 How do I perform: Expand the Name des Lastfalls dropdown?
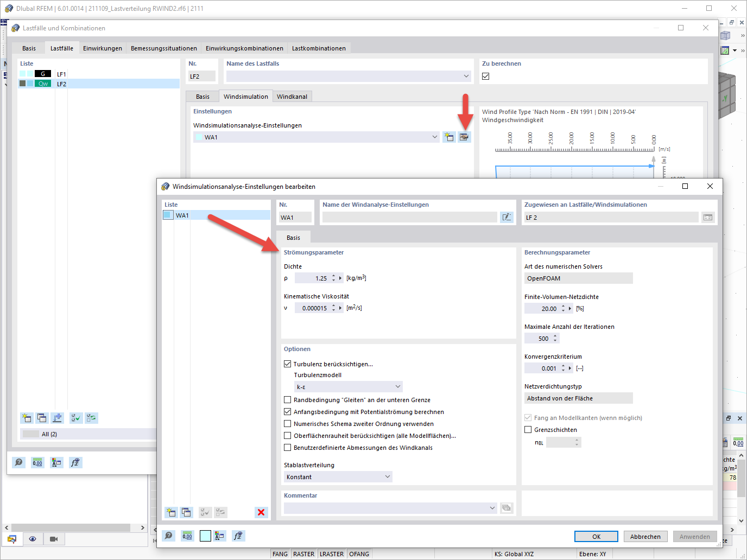pos(466,76)
